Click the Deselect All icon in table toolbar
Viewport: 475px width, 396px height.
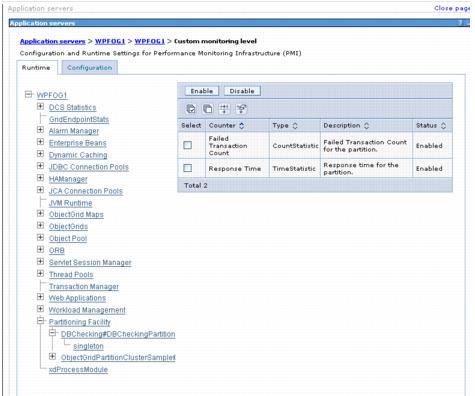208,109
